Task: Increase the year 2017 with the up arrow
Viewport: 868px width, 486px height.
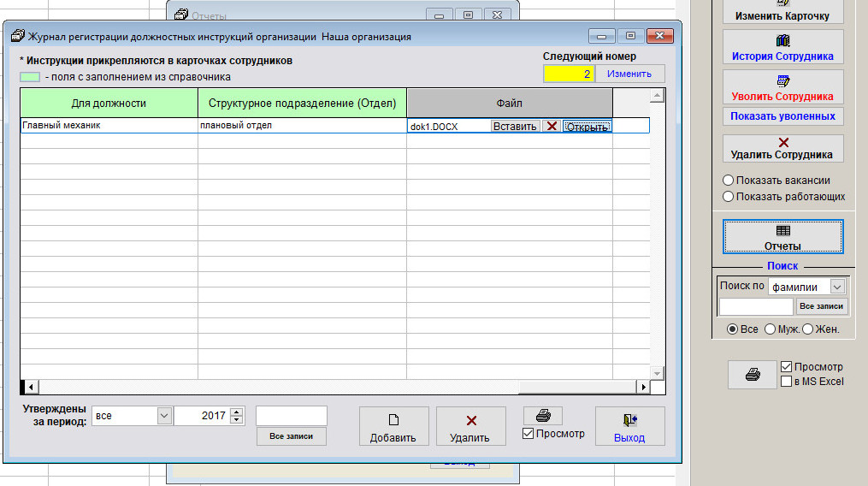Action: 237,412
